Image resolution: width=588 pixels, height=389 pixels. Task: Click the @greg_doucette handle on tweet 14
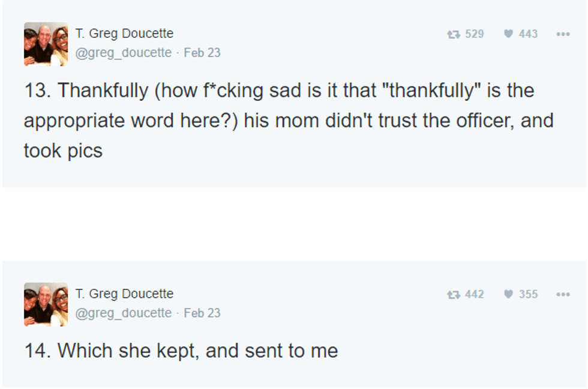(124, 313)
